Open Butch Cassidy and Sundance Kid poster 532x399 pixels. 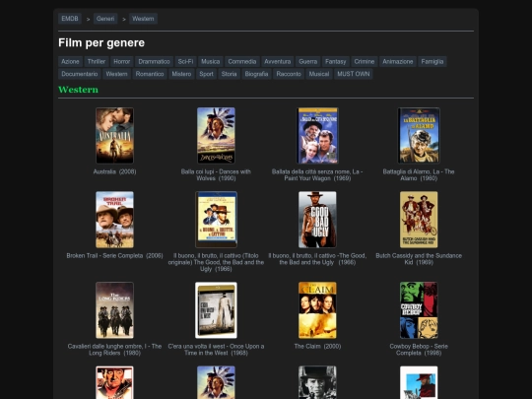419,220
